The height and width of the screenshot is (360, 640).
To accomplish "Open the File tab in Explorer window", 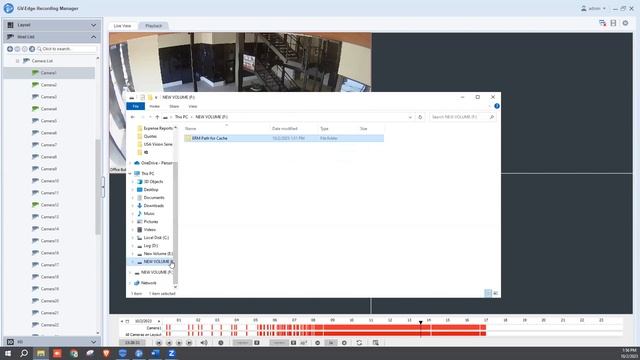I will click(x=136, y=106).
